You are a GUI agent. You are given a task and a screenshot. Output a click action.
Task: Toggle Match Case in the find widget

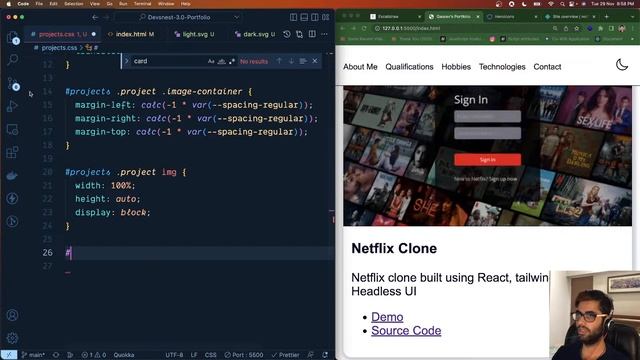[211, 61]
